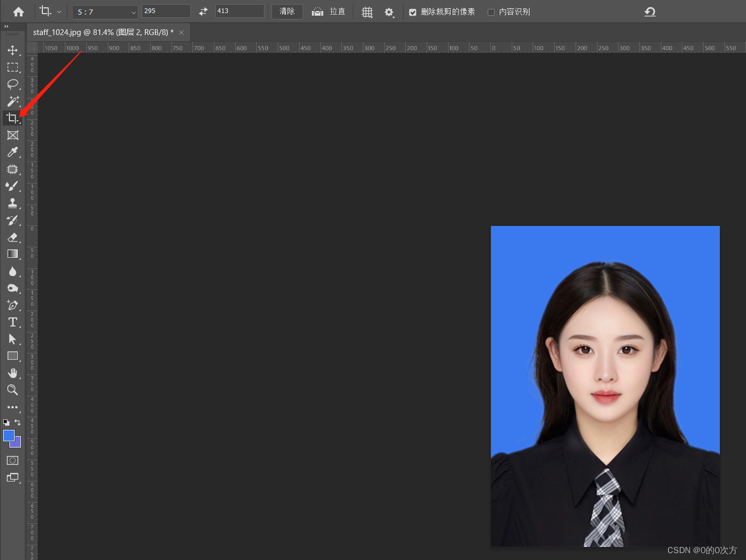Select the Sponge/Dodge tool
Viewport: 746px width, 560px height.
[13, 288]
